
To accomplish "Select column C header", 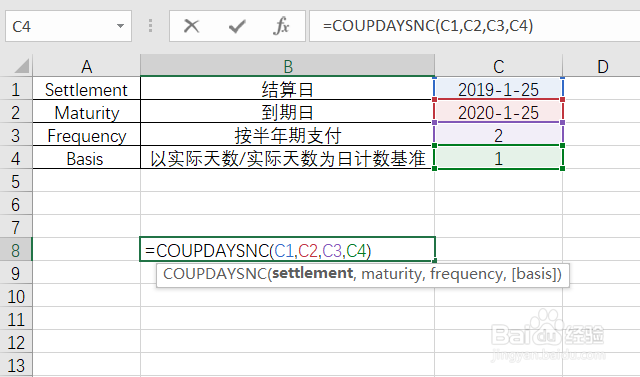I will pyautogui.click(x=498, y=66).
